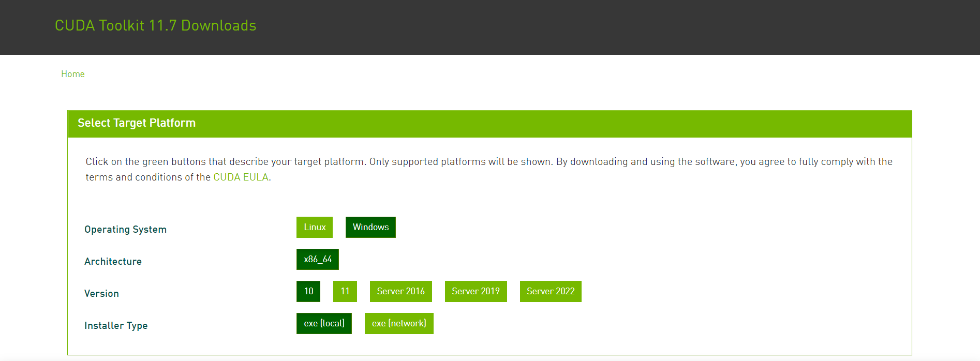The width and height of the screenshot is (980, 361).
Task: Pick Windows version 11
Action: coord(345,291)
